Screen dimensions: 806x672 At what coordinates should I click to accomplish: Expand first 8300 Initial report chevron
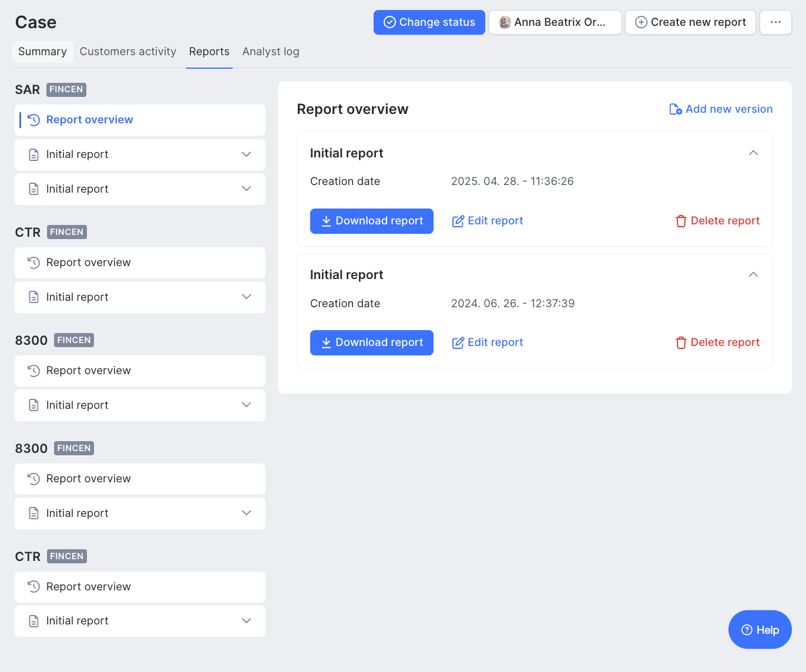coord(247,405)
